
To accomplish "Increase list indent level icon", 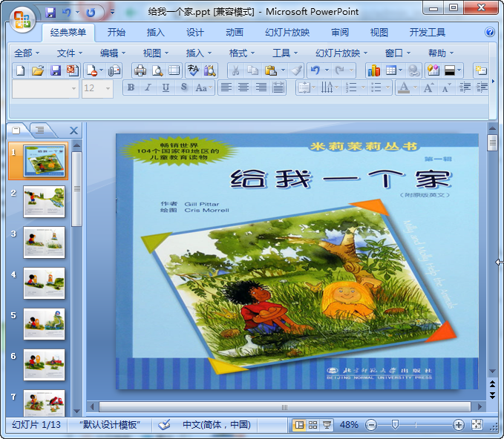I will point(482,88).
